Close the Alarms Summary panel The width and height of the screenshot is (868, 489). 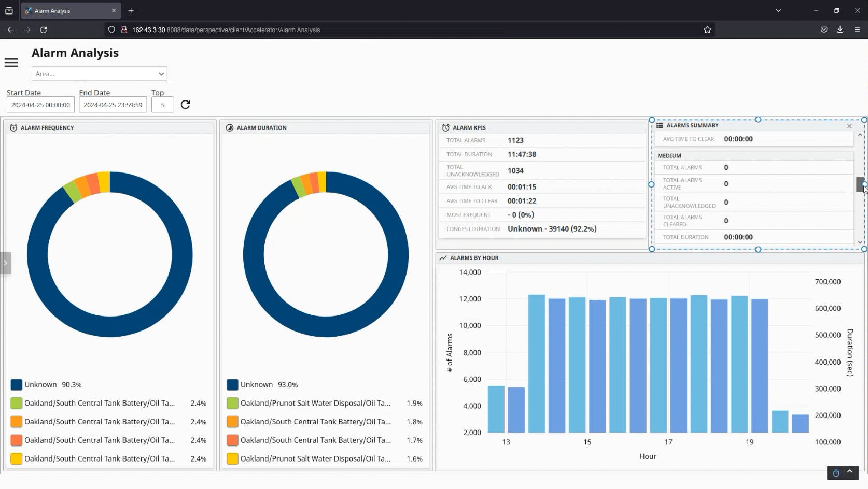[x=849, y=126]
